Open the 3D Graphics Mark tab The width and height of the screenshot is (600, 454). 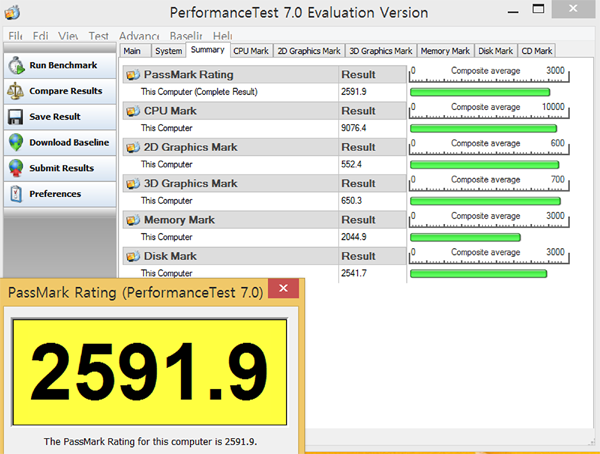point(381,51)
